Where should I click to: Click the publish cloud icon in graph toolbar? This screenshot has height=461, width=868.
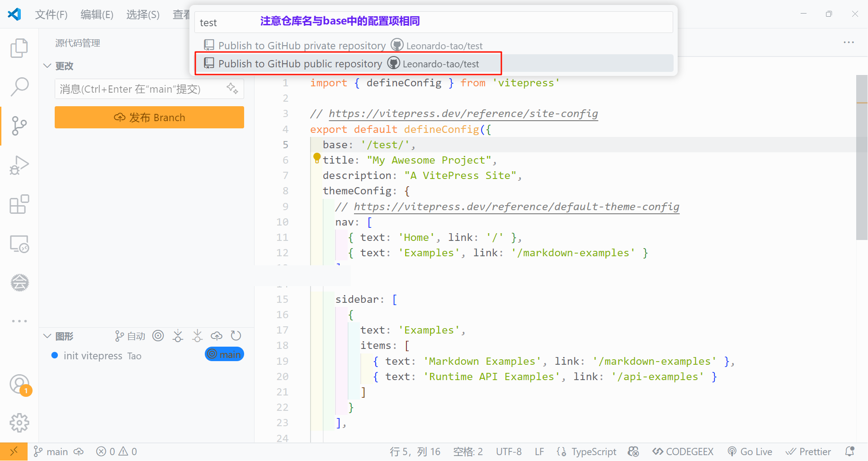tap(217, 336)
